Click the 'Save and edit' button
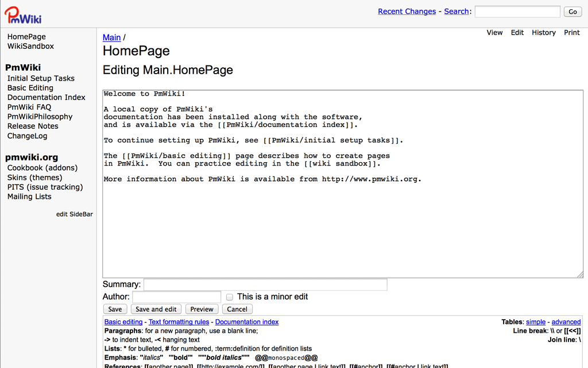The width and height of the screenshot is (588, 368). pos(156,309)
